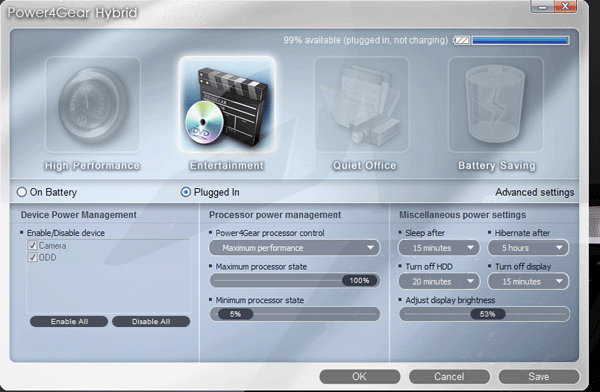Click the Device Power Management heading
Viewport: 600px width, 392px height.
coord(78,215)
